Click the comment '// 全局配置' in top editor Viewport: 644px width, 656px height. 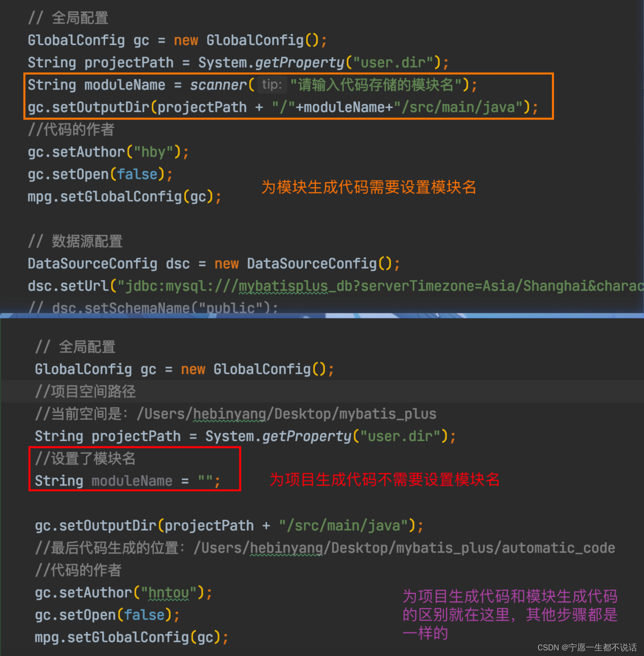tap(68, 18)
